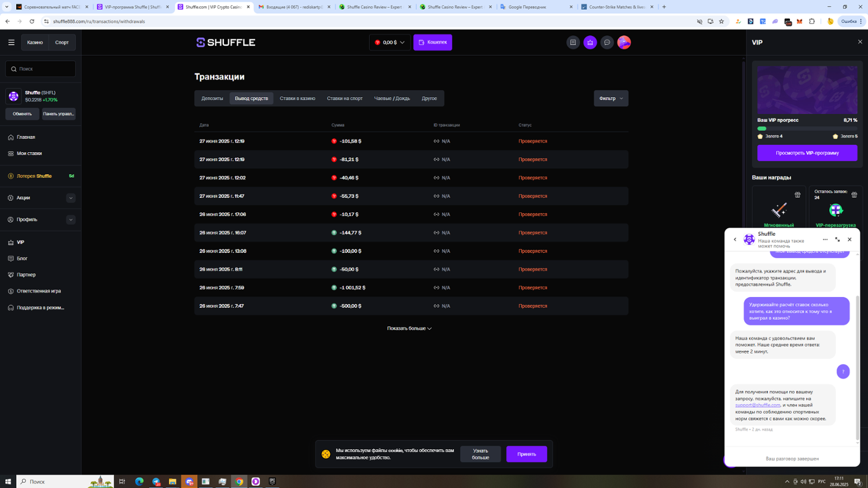Select the Депозиты tab
Image resolution: width=868 pixels, height=488 pixels.
(212, 98)
